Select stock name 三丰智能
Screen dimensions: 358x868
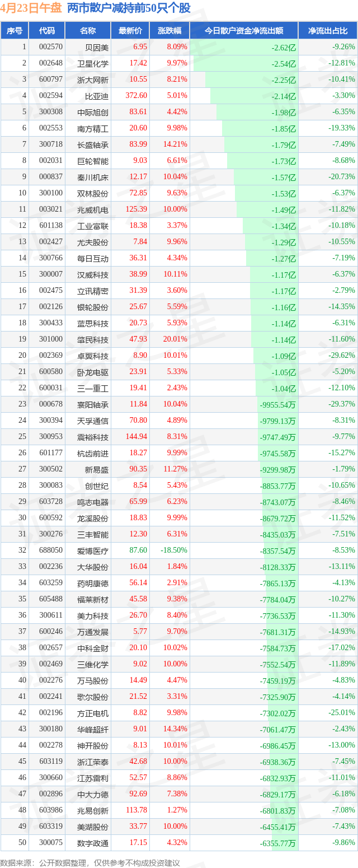[93, 535]
